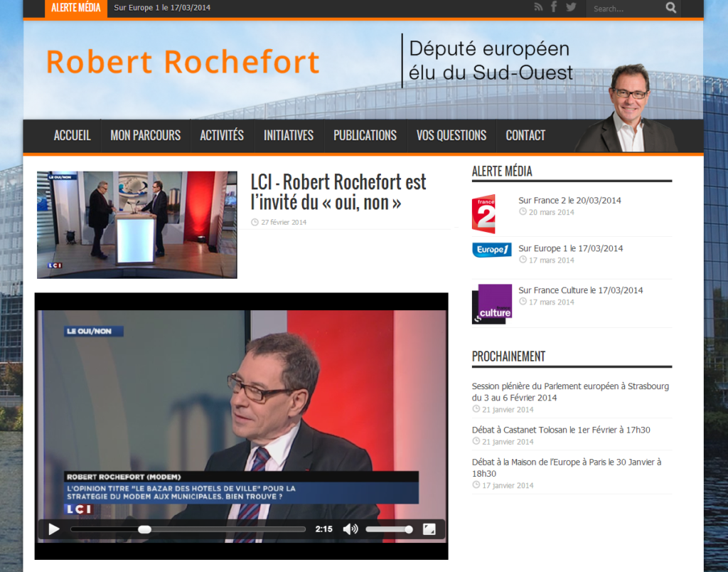Click the Alerte Média sidebar heading
728x572 pixels.
(x=502, y=171)
